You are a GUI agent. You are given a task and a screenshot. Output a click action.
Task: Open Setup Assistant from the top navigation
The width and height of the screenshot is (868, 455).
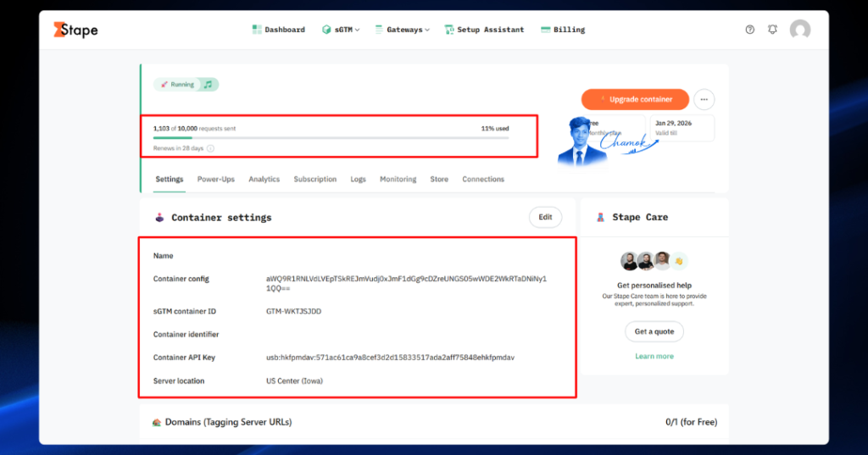coord(484,30)
